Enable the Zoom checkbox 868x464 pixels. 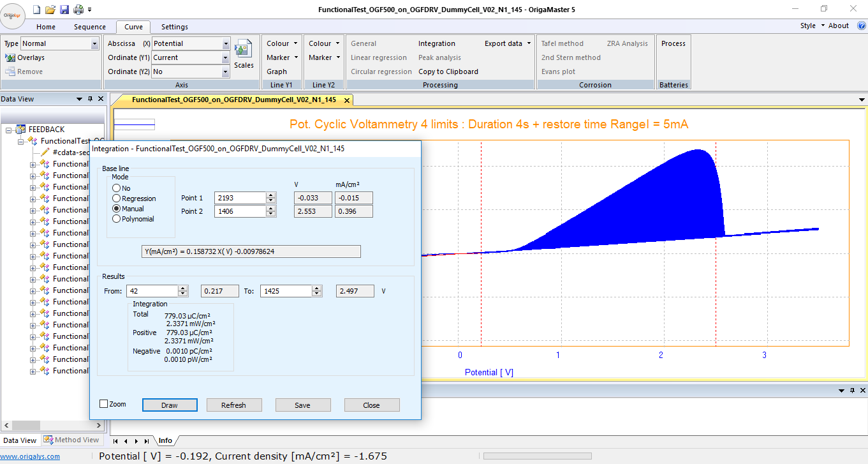pyautogui.click(x=104, y=404)
